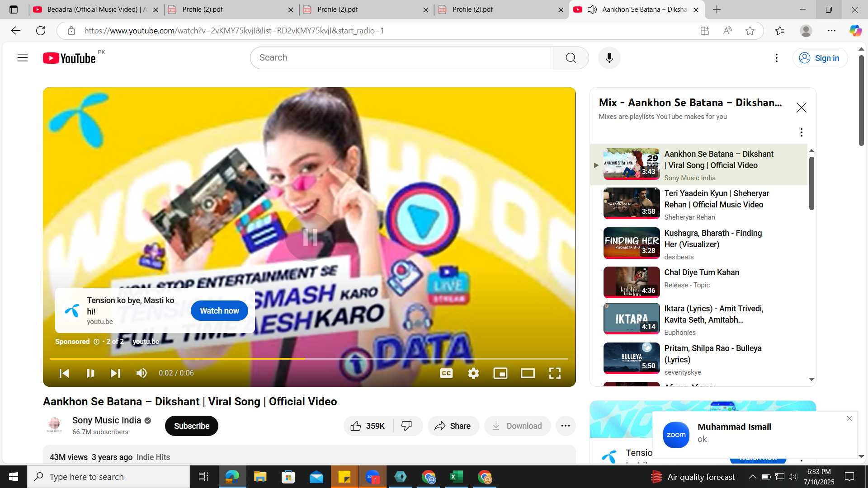Screen dimensions: 868x488
Task: Like the video with 359K likes
Action: pos(368,426)
